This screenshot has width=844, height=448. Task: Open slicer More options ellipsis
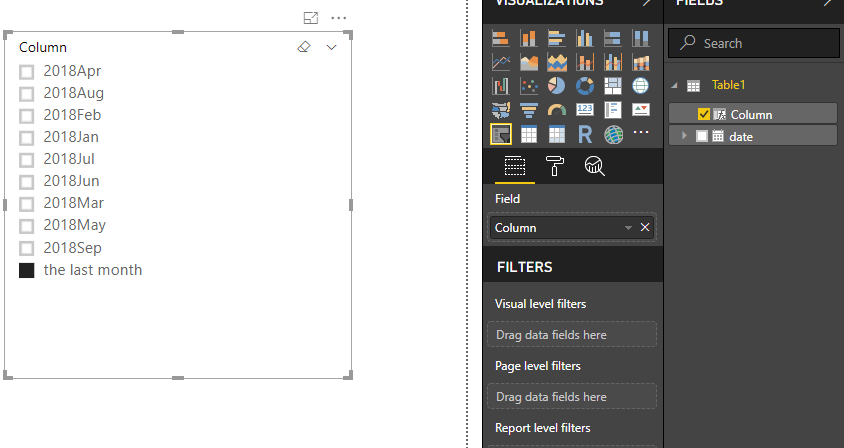click(339, 18)
